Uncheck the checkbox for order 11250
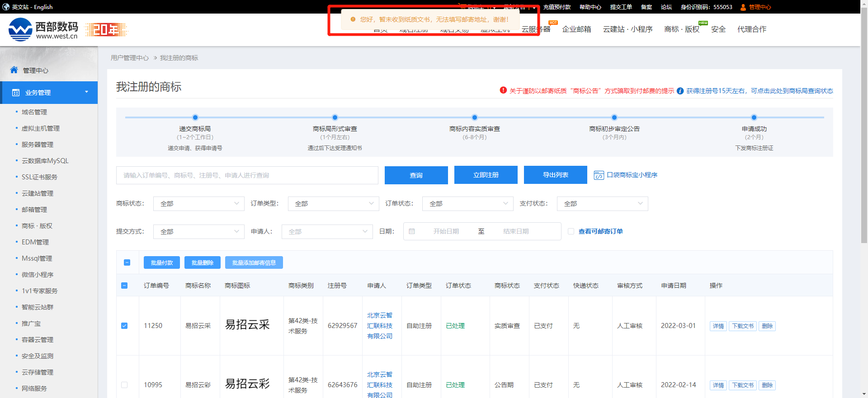 (x=124, y=326)
